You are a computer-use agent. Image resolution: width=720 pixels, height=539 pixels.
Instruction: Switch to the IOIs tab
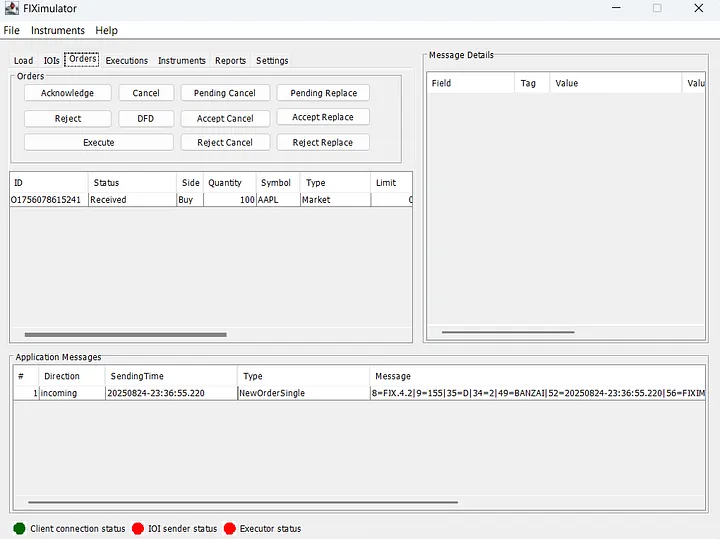coord(51,61)
